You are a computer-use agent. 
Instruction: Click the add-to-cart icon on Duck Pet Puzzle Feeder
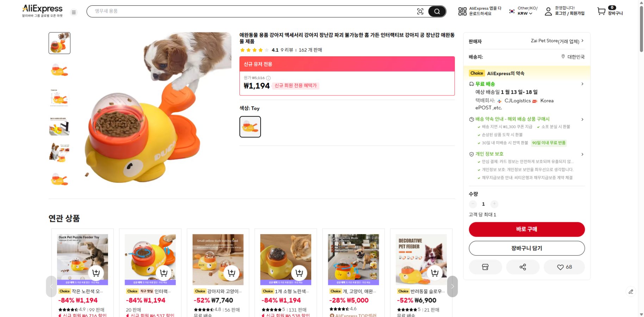[x=96, y=272]
